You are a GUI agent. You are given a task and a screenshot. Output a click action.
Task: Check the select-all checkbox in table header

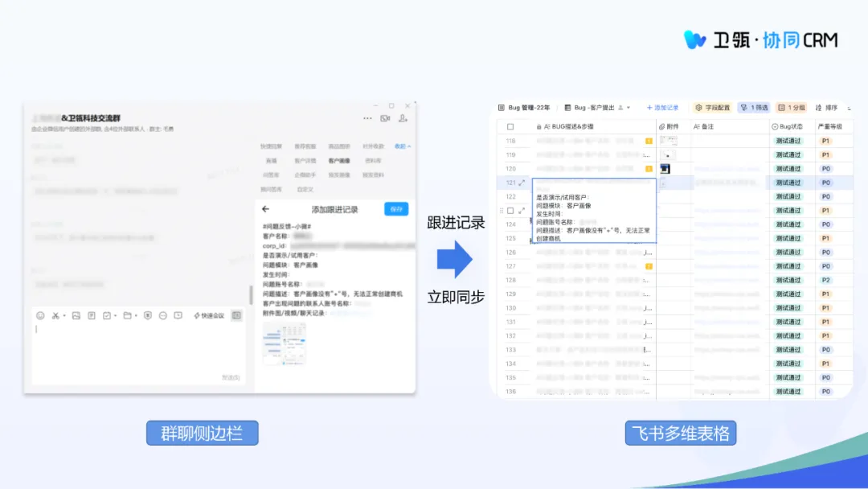coord(510,127)
